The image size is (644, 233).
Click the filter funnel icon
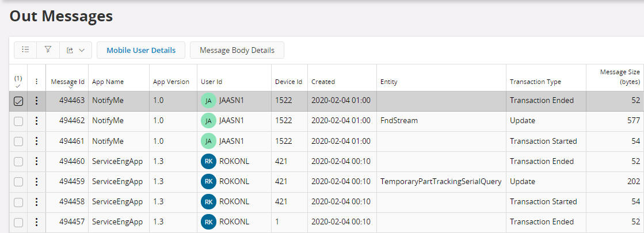pyautogui.click(x=48, y=50)
